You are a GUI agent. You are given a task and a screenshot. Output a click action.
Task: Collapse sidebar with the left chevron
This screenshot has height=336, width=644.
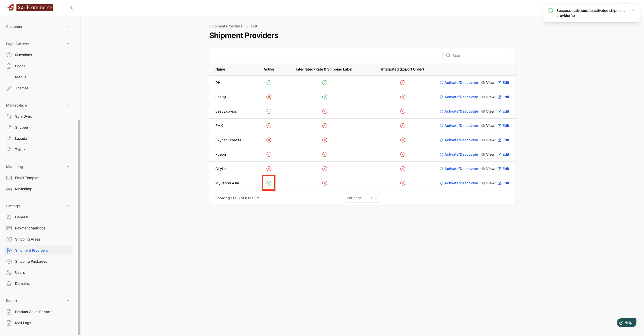tap(71, 8)
